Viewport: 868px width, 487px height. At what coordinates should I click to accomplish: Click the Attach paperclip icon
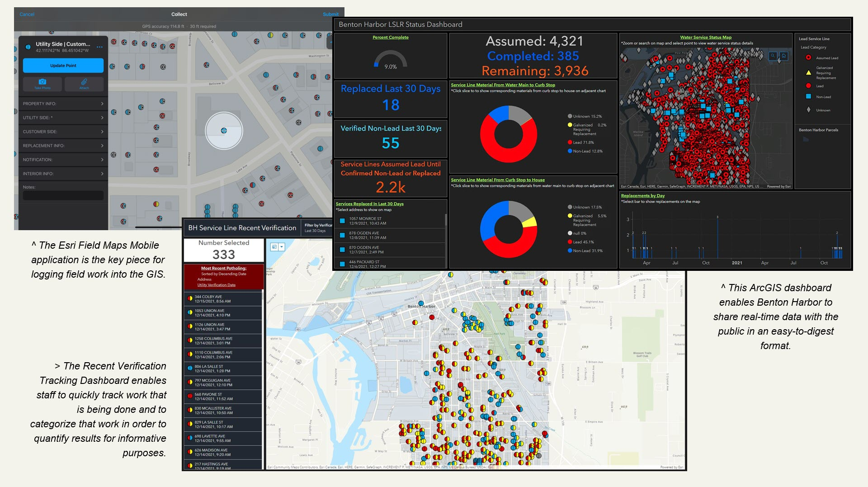[x=84, y=81]
